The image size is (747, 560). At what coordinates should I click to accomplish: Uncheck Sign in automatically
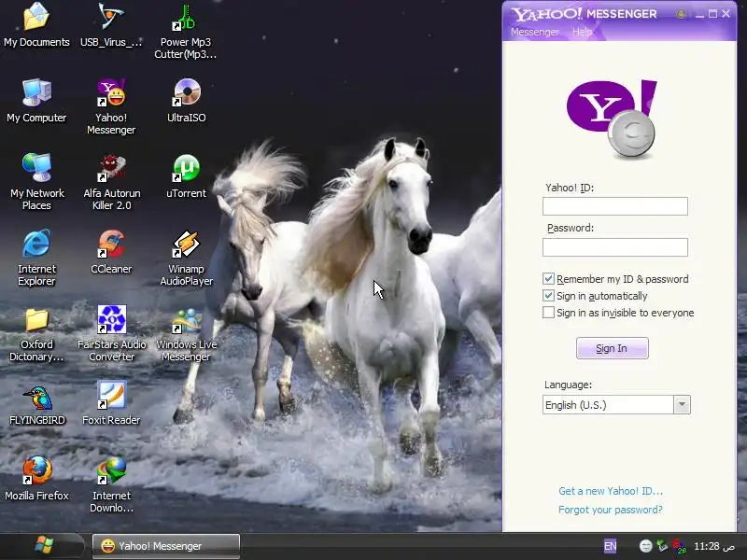click(548, 296)
